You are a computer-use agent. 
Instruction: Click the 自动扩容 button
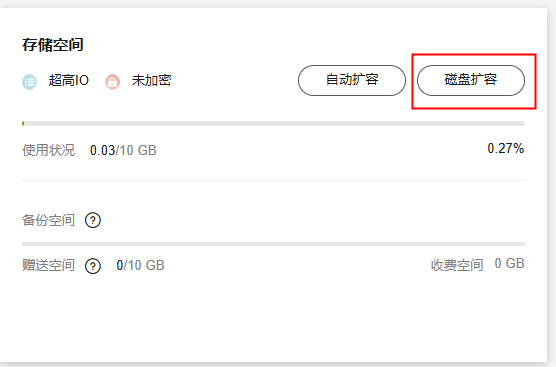(352, 80)
